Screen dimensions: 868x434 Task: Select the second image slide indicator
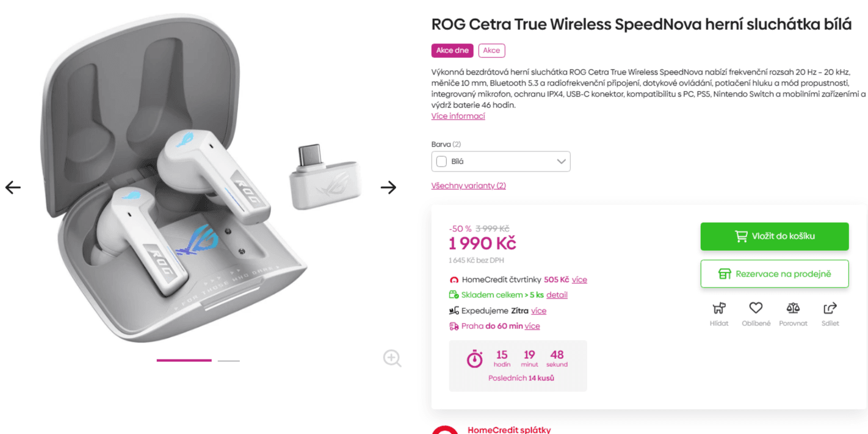click(x=229, y=361)
